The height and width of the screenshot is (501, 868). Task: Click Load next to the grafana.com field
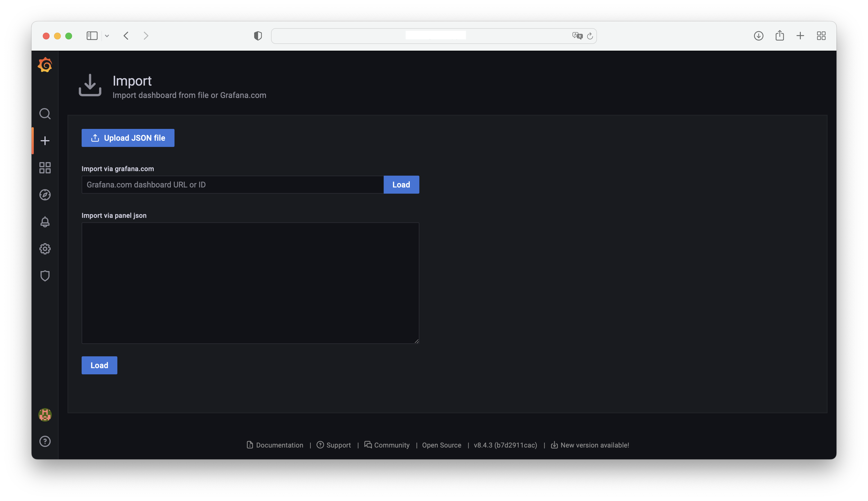pos(401,185)
